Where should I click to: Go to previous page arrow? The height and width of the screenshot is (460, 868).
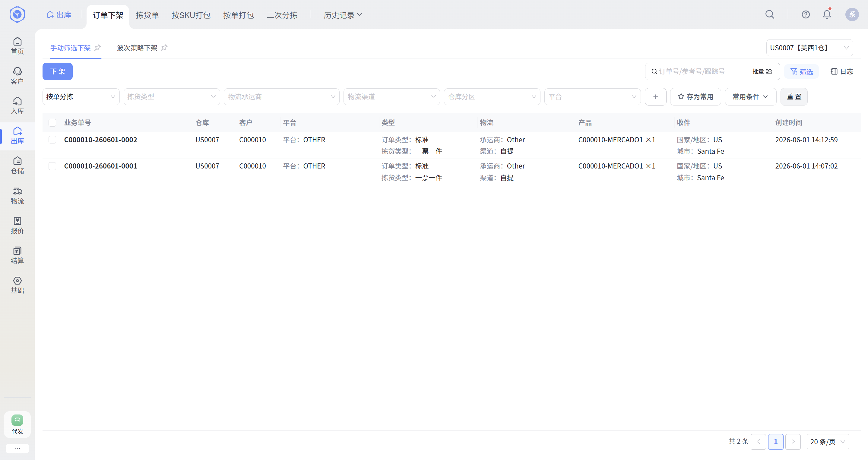(758, 442)
